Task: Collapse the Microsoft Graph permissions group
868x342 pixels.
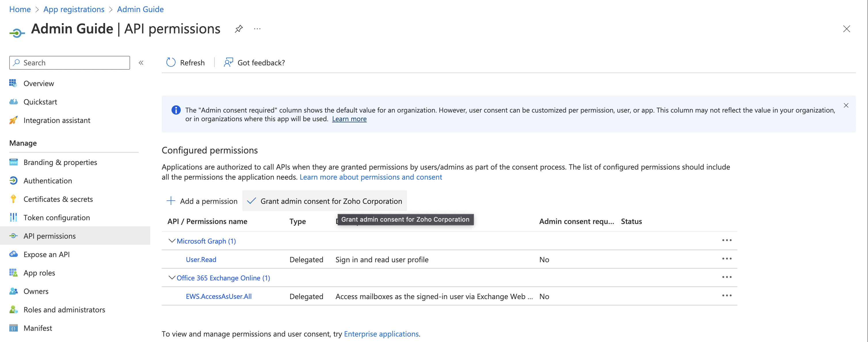Action: click(172, 241)
